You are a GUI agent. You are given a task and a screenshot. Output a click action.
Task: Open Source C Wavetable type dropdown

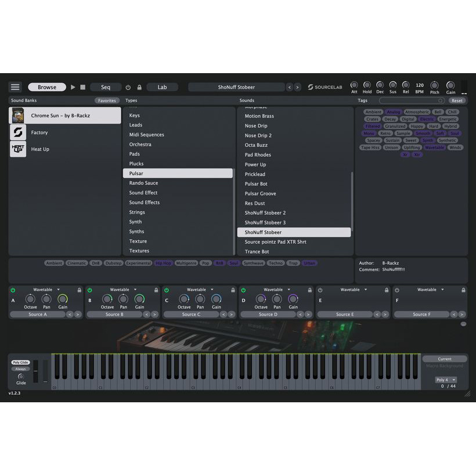(200, 290)
